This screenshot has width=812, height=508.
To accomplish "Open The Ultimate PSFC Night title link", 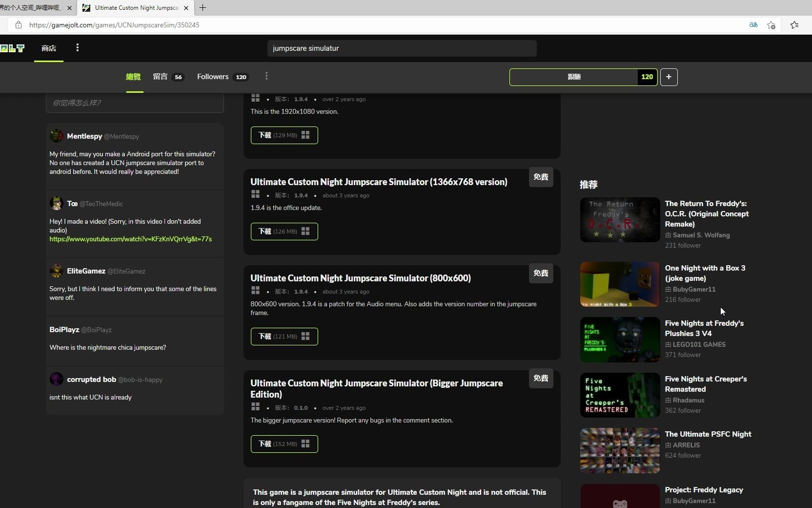I will pyautogui.click(x=708, y=434).
